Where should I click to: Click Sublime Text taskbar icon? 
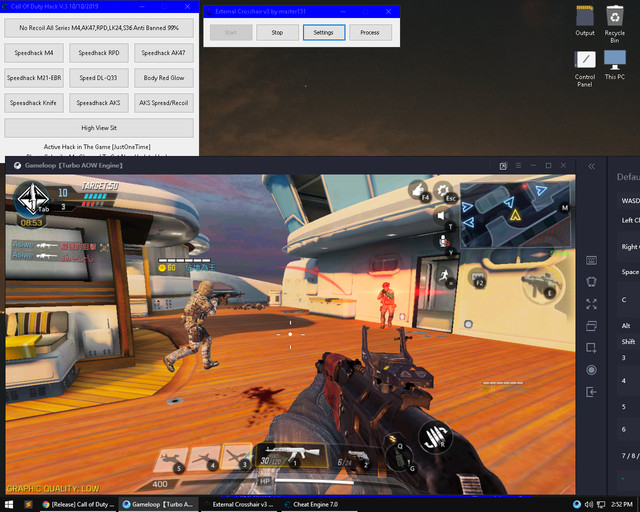pyautogui.click(x=28, y=505)
